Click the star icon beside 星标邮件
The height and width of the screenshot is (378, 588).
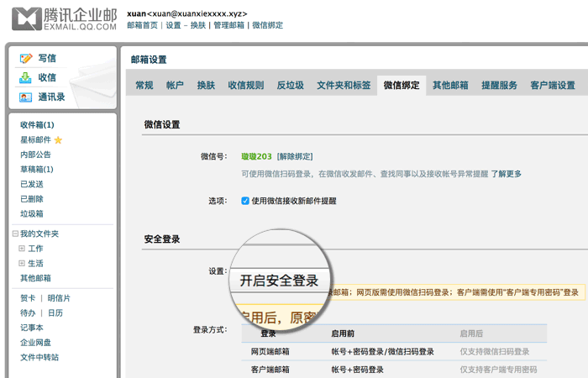(x=59, y=140)
